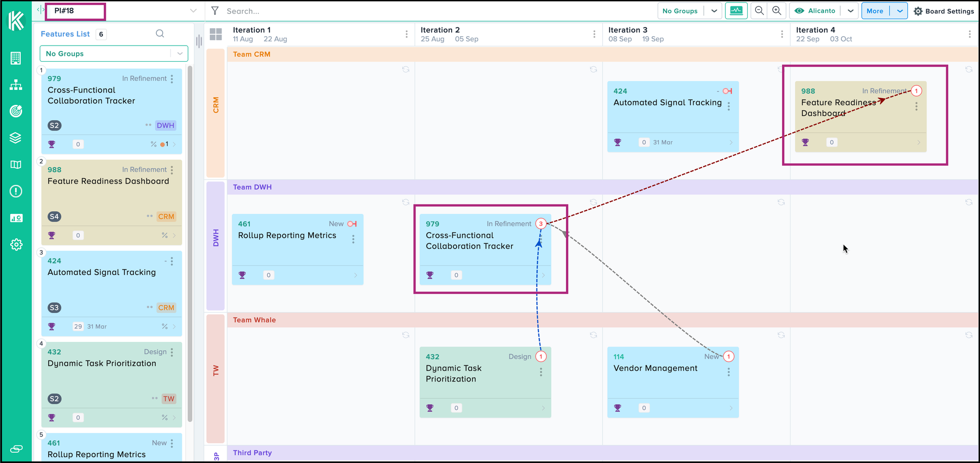Open the alert exclamation icon in sidebar
Image resolution: width=980 pixels, height=463 pixels.
tap(16, 191)
